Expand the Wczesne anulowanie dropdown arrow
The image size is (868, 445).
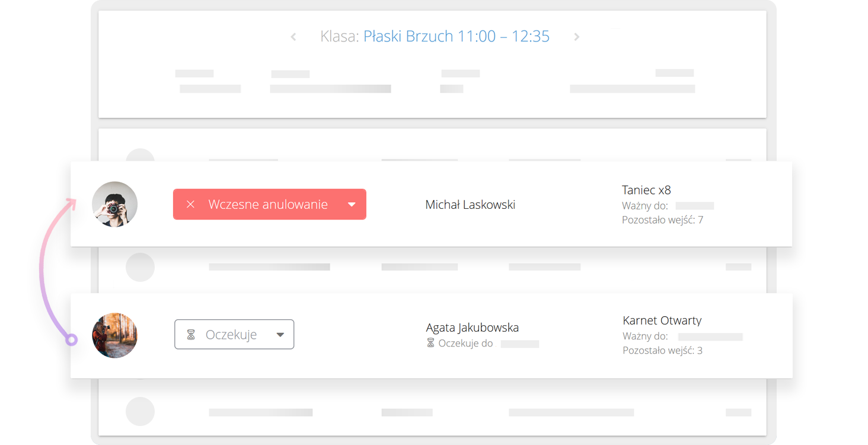[352, 204]
